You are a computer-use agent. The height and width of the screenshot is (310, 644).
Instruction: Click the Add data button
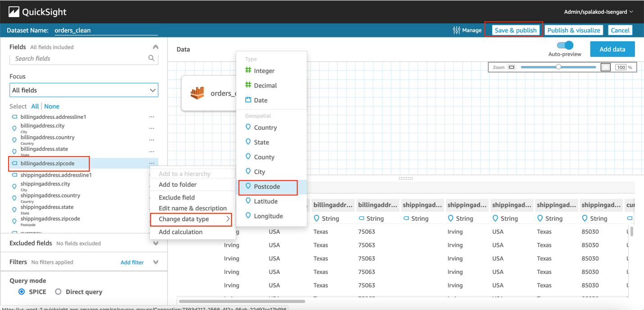612,49
